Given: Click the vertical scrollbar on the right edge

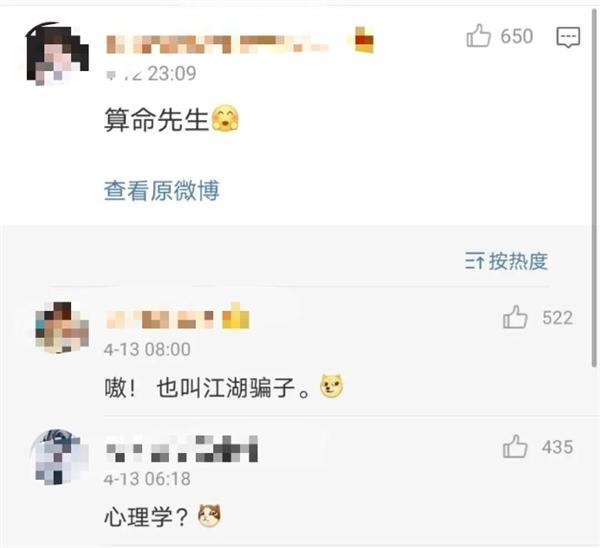Looking at the screenshot, I should point(594,188).
